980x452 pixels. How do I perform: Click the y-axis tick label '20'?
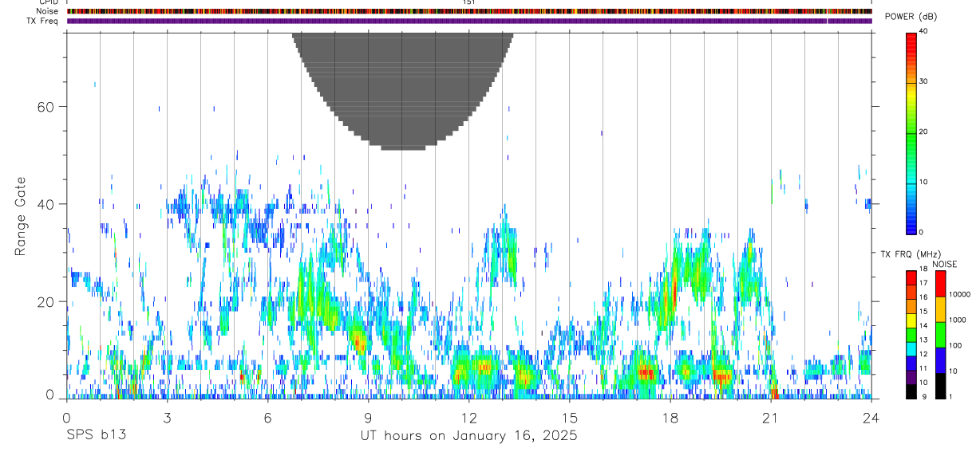46,301
